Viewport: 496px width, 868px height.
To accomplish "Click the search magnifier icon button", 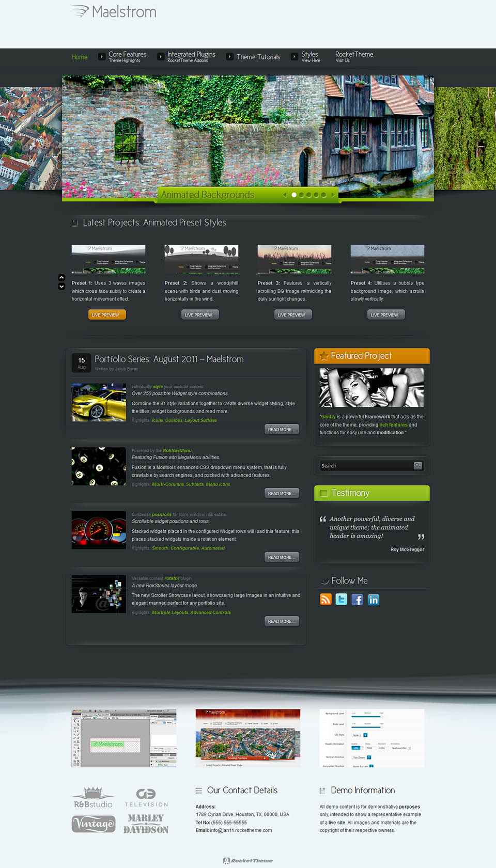I will pyautogui.click(x=418, y=466).
